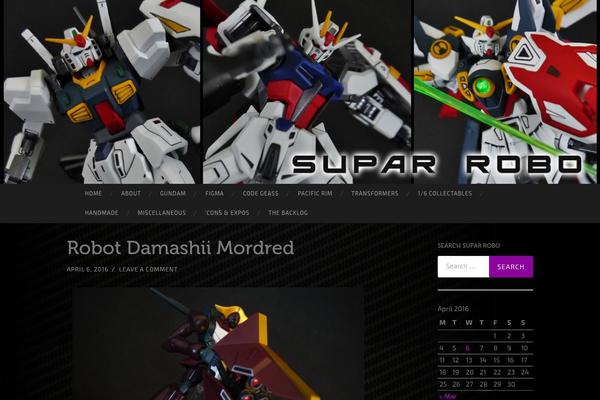
Task: Open the Robot Damashii Mordred post title
Action: (x=180, y=248)
